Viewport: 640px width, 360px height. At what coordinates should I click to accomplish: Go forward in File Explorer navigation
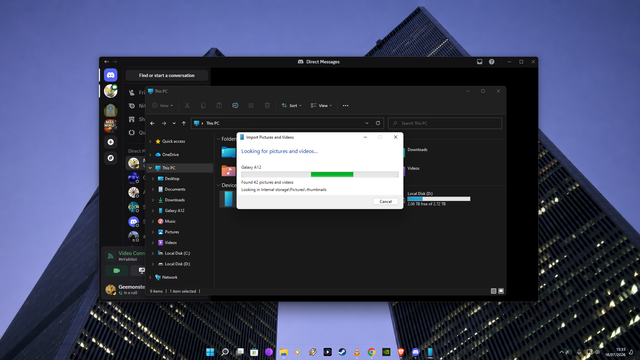[x=164, y=123]
